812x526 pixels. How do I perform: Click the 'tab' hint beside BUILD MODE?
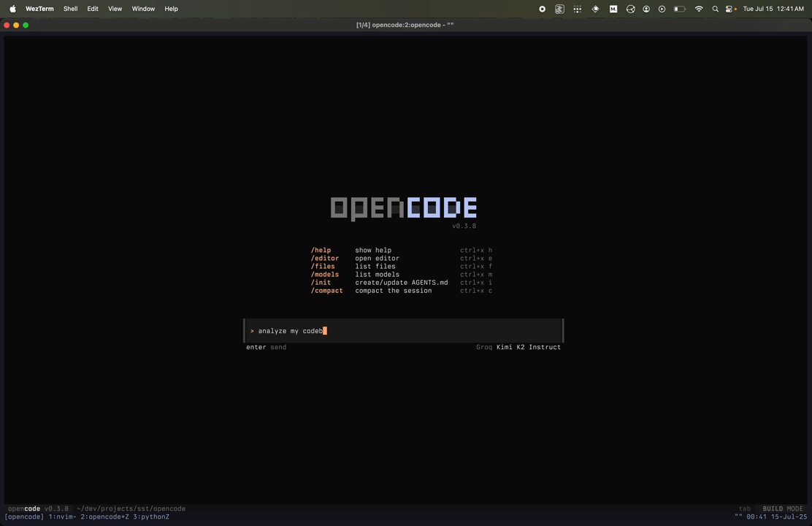[745, 509]
